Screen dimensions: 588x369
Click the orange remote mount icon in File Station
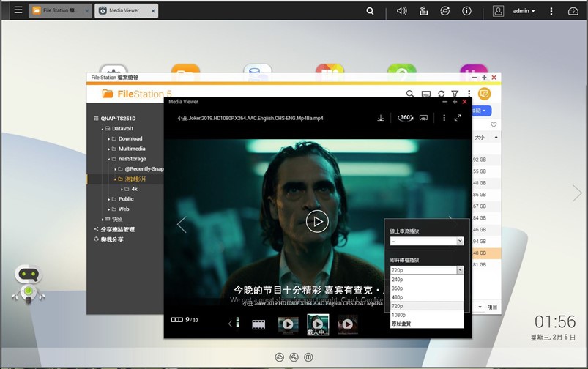[x=484, y=94]
